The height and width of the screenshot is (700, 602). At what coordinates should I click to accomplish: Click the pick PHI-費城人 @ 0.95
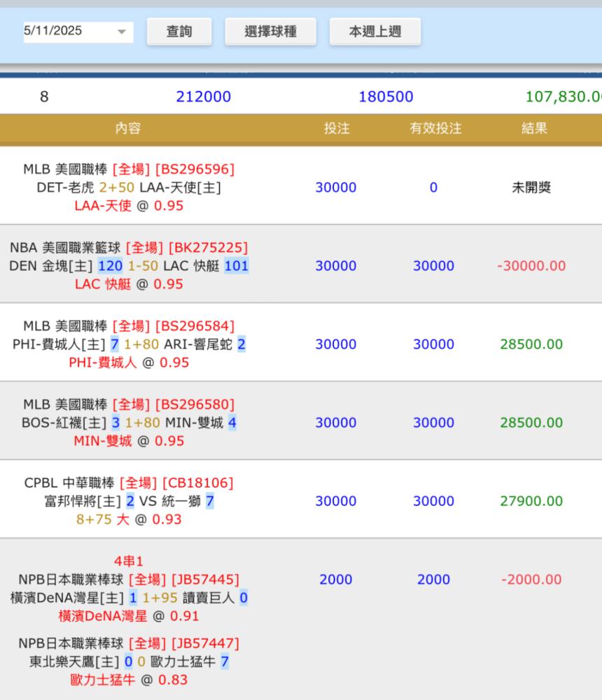(x=129, y=363)
